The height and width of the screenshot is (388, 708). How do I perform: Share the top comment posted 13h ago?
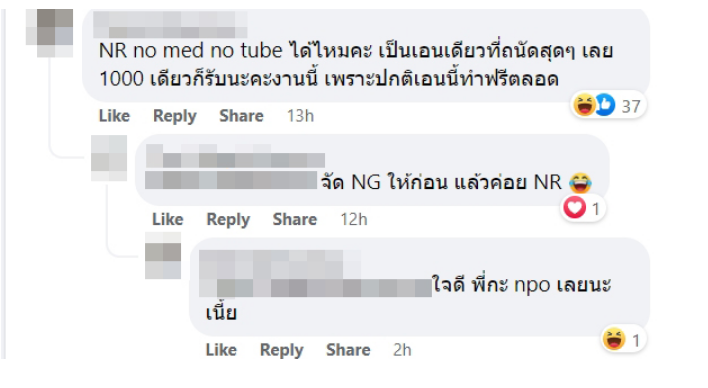241,116
